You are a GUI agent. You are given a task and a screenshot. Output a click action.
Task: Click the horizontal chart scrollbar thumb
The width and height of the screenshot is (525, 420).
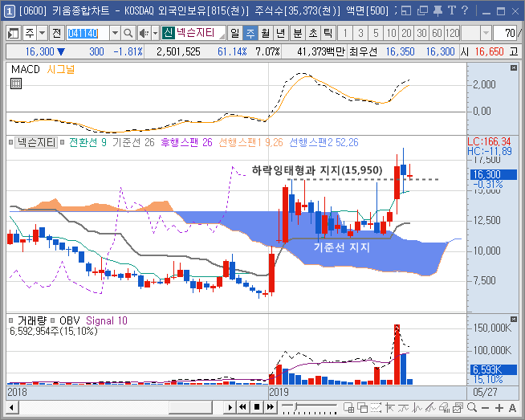(191, 408)
